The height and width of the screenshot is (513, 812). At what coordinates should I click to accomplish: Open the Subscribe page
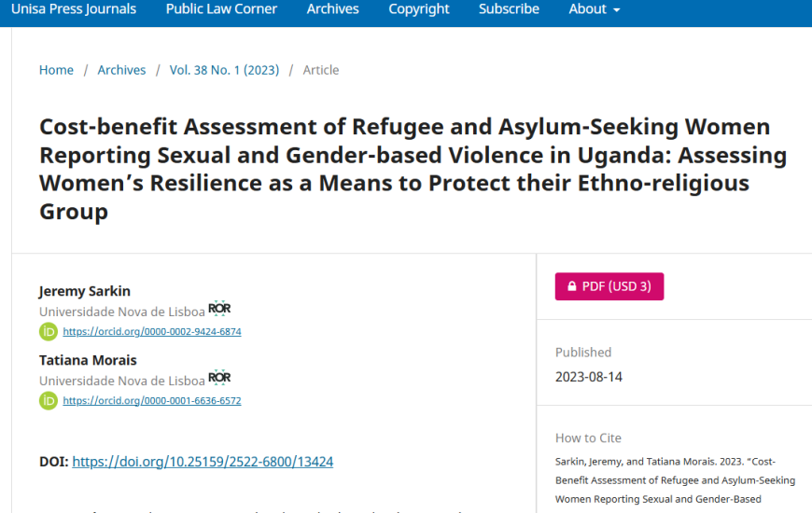tap(509, 9)
